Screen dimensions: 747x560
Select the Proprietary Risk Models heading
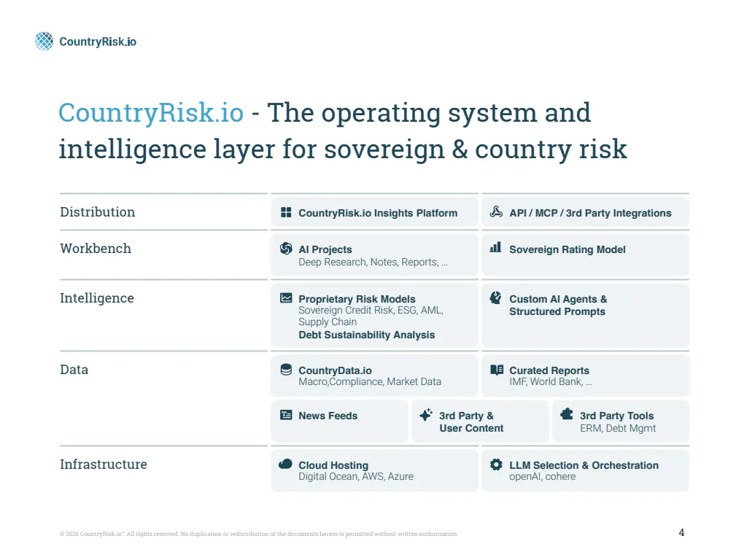[357, 299]
